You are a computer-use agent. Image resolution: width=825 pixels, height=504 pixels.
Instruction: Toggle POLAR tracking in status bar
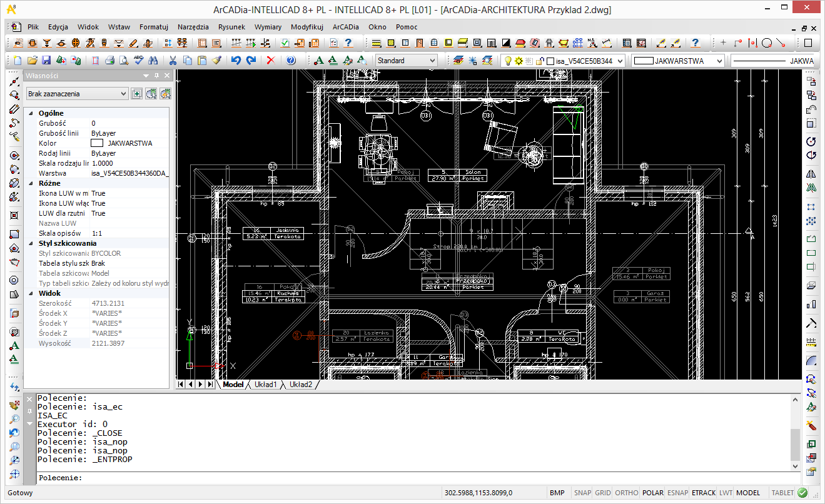pyautogui.click(x=653, y=493)
